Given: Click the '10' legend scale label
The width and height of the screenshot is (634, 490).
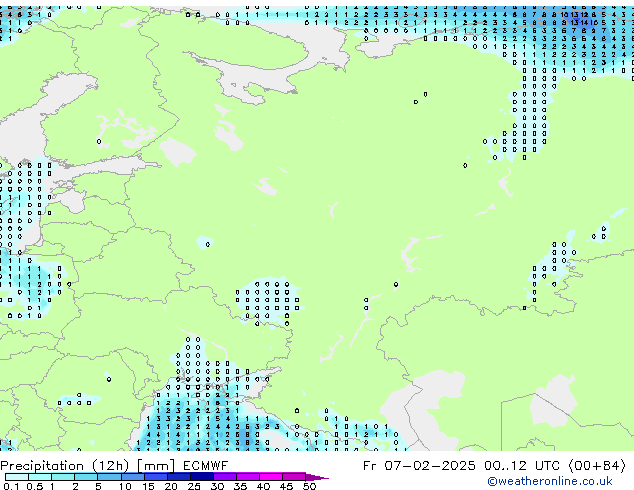Looking at the screenshot, I should click(125, 486).
